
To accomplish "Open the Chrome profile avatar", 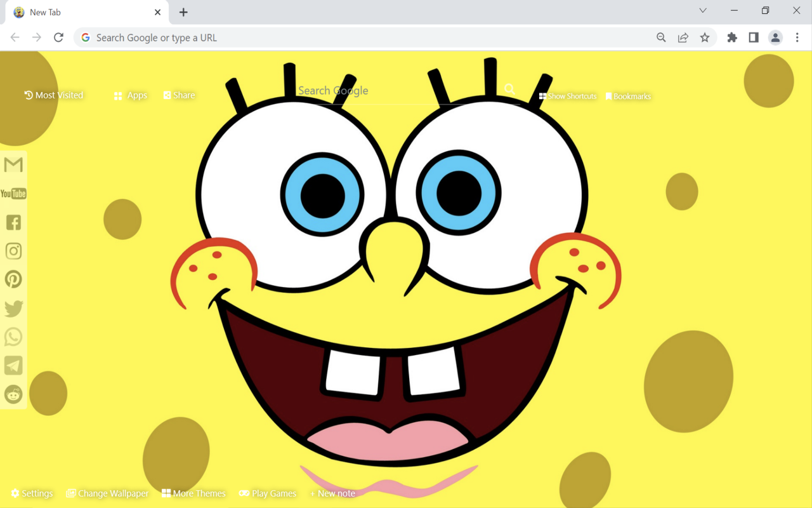I will pos(775,37).
